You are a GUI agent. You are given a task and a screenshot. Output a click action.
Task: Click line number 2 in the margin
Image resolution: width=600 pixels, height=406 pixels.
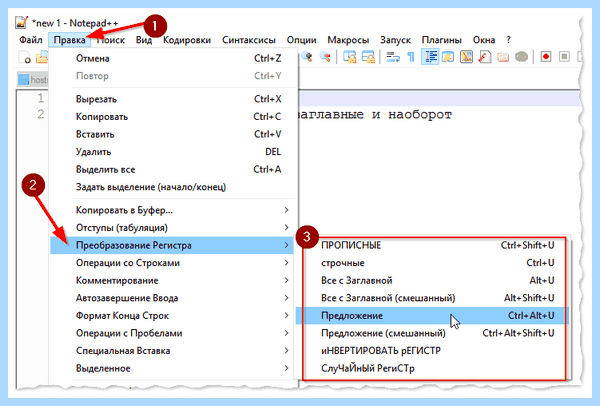tap(40, 114)
